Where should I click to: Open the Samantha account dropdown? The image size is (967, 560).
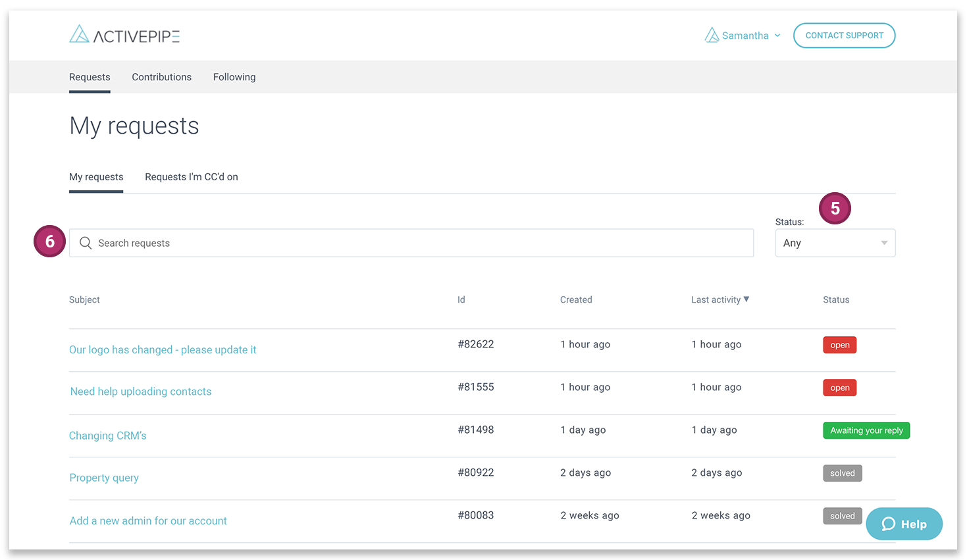(745, 36)
